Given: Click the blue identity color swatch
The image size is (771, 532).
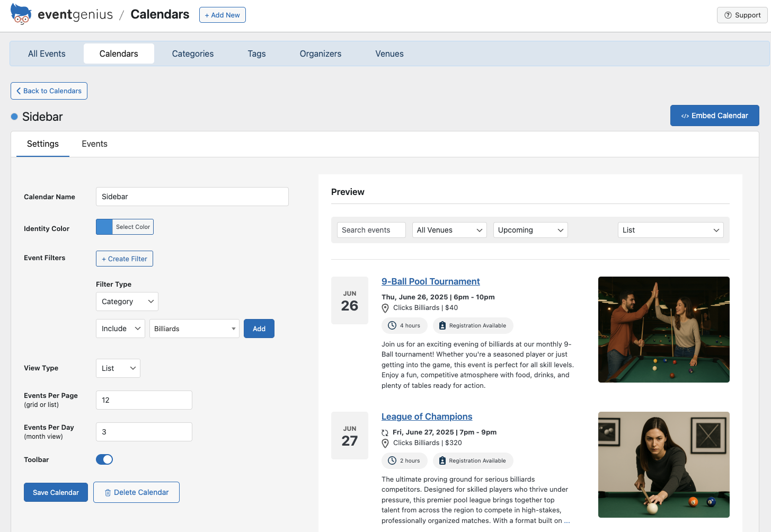Looking at the screenshot, I should [x=104, y=227].
